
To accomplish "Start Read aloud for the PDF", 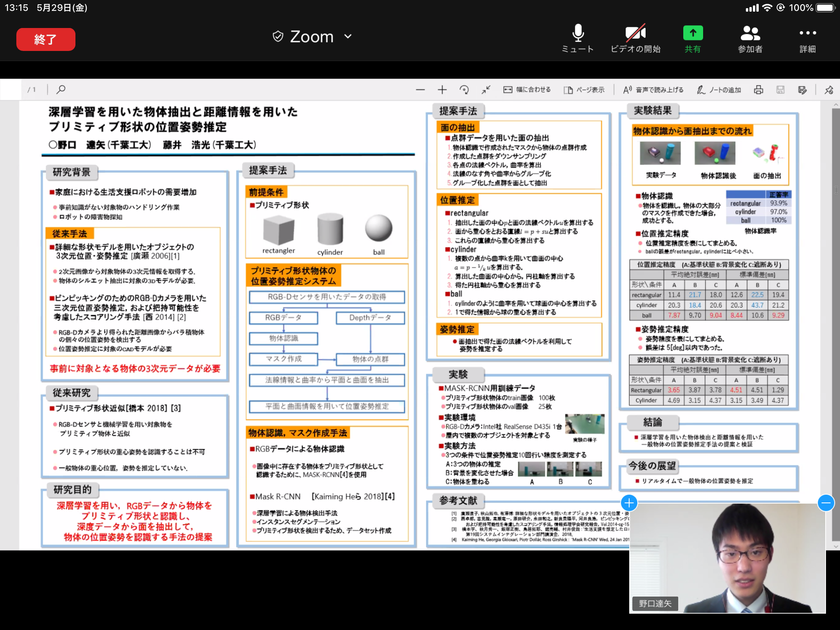I will 653,90.
